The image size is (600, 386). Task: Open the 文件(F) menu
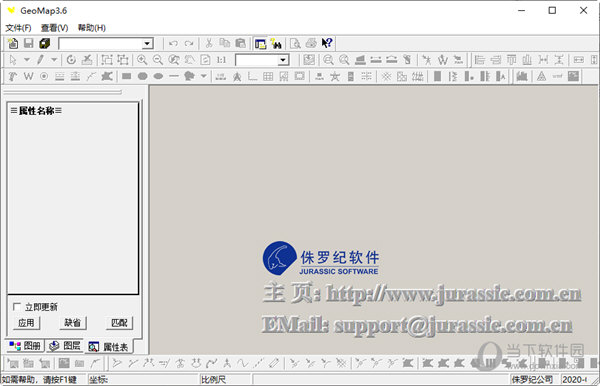pyautogui.click(x=18, y=28)
